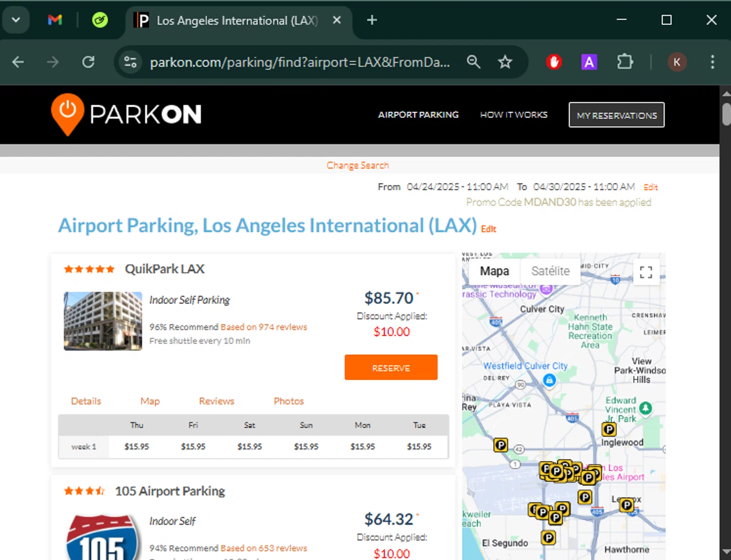Click parking marker near Lennox

(x=627, y=505)
